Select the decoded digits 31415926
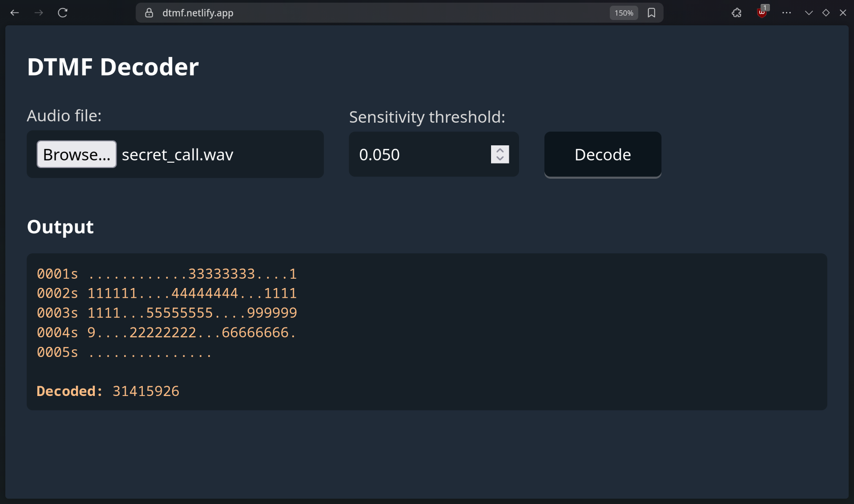Viewport: 854px width, 504px height. coord(146,391)
